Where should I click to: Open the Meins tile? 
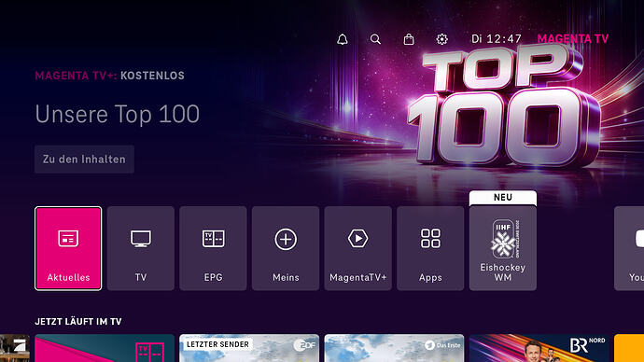pyautogui.click(x=286, y=248)
